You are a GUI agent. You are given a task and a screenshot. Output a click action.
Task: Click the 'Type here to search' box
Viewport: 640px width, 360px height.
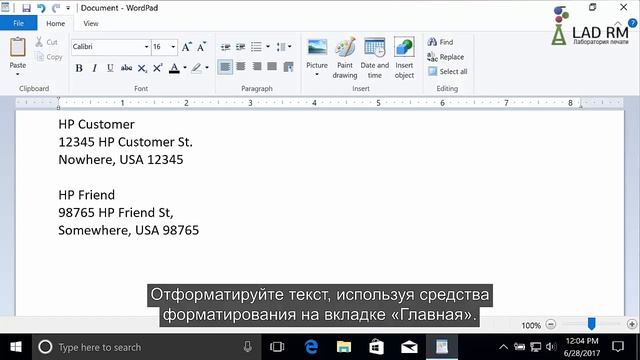tap(147, 347)
